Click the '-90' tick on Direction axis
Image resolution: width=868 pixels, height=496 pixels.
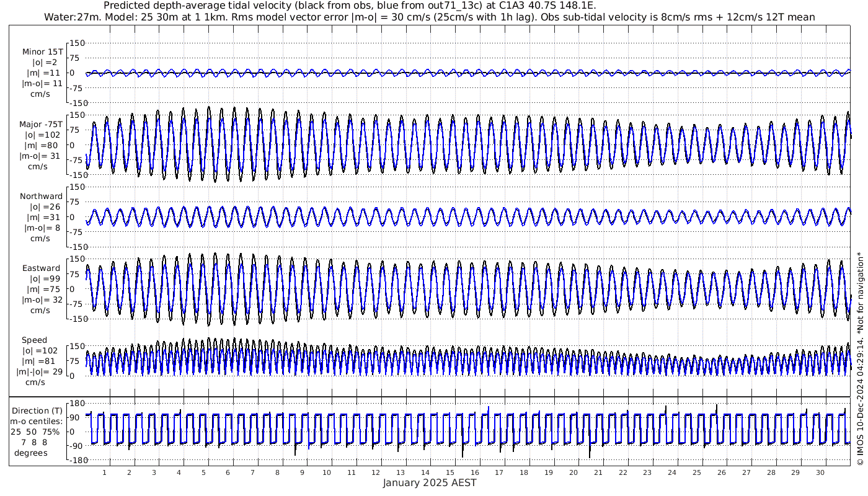pos(76,446)
